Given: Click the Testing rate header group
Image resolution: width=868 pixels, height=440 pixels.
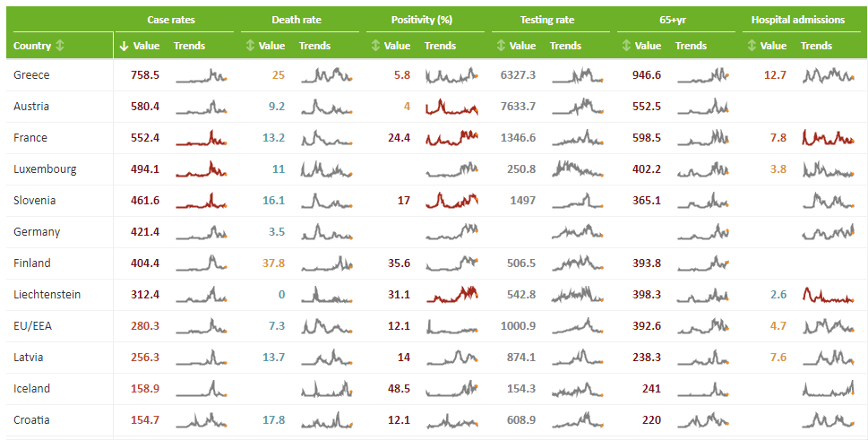Looking at the screenshot, I should tap(546, 20).
